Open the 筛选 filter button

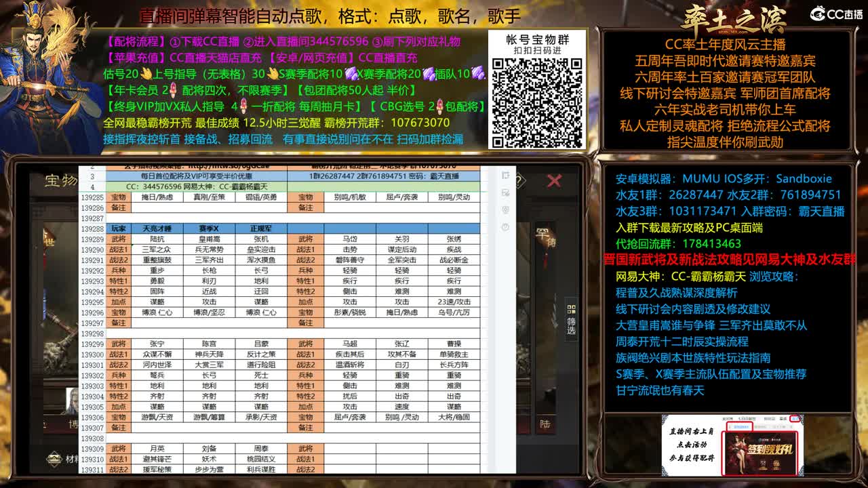[x=571, y=318]
